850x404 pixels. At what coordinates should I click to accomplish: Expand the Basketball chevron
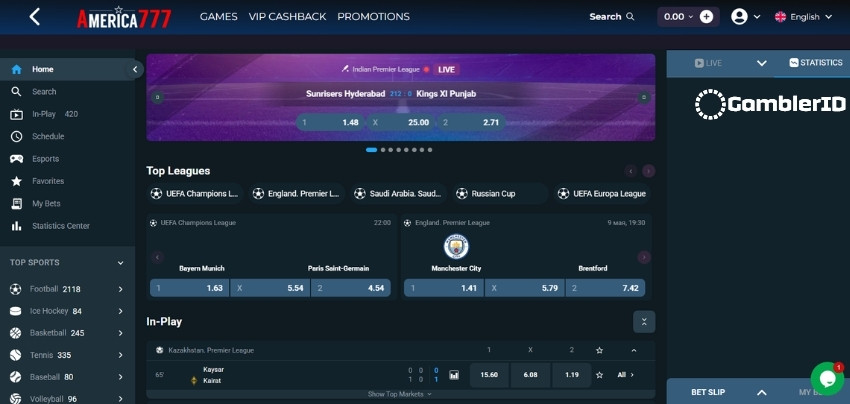120,333
